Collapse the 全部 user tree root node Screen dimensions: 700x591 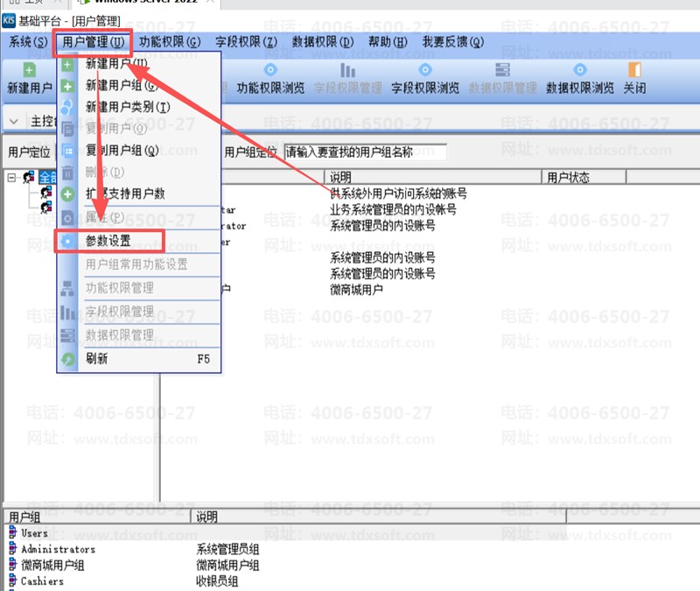pos(12,177)
